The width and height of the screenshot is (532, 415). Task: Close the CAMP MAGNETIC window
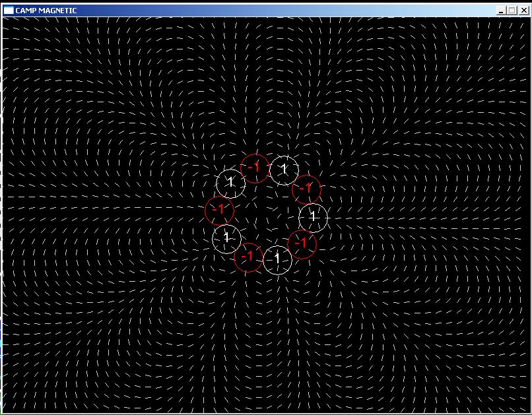point(523,11)
